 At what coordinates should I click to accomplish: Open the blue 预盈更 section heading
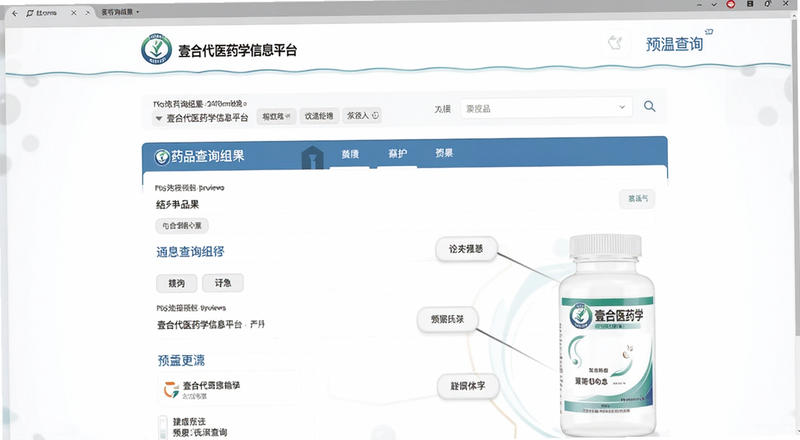click(181, 360)
